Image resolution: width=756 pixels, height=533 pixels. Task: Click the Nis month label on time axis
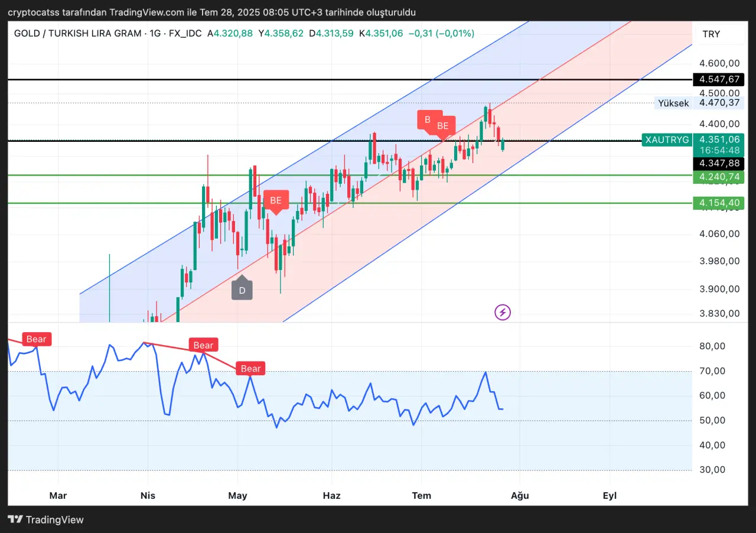(148, 495)
